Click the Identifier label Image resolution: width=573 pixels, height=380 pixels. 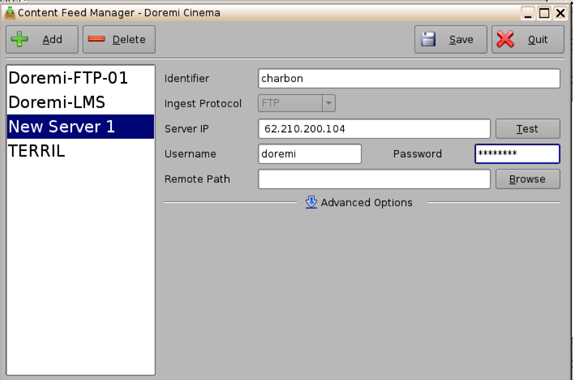click(x=187, y=78)
